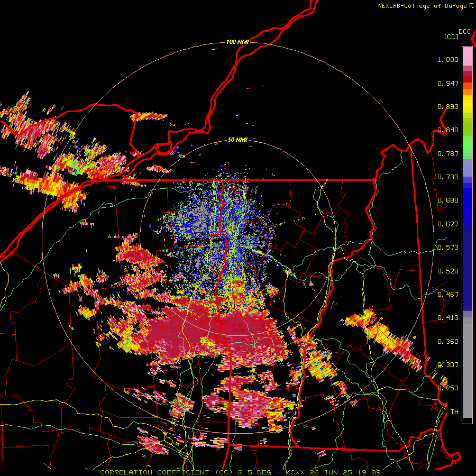Click the [CC] units label above the legend
The width and height of the screenshot is (476, 476).
[452, 37]
